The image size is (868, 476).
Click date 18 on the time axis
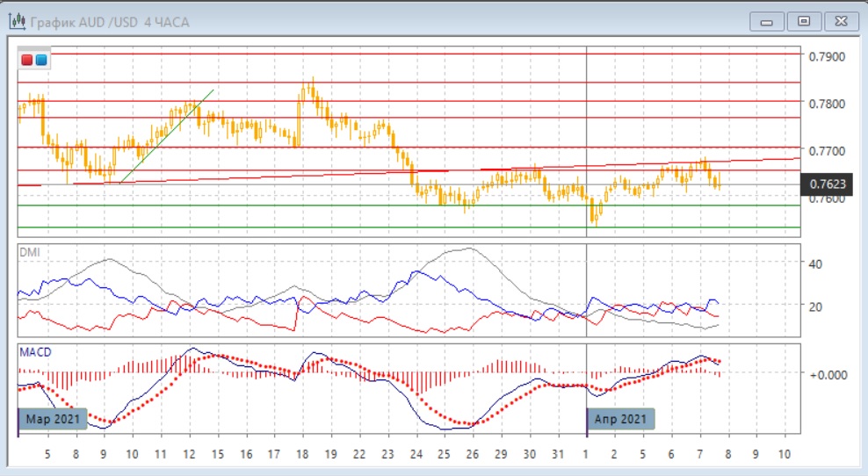(302, 455)
